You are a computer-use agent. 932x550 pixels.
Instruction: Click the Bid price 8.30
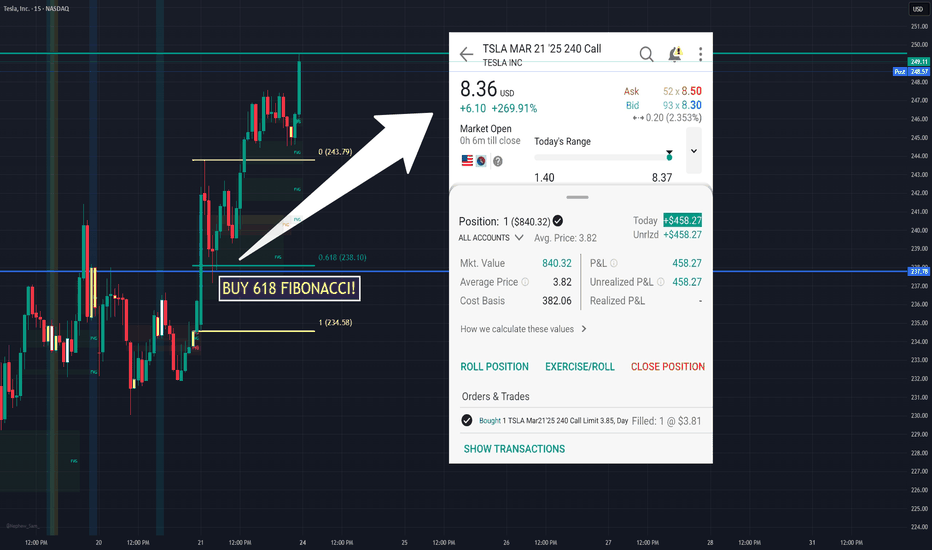pyautogui.click(x=691, y=105)
